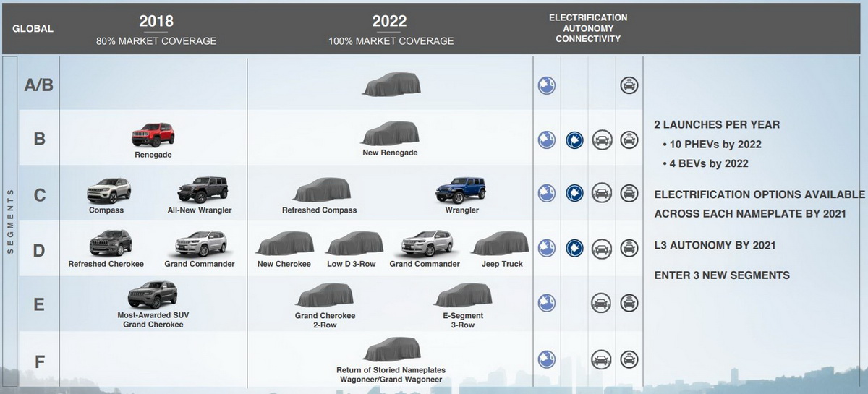Click the connected-car signal icon in segment F row
Image resolution: width=868 pixels, height=394 pixels.
pos(629,358)
